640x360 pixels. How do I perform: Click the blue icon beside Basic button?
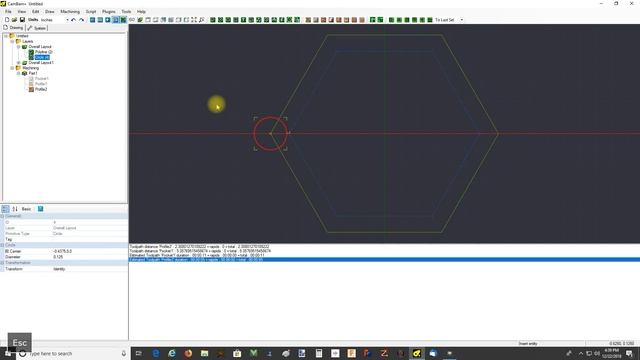pos(40,209)
